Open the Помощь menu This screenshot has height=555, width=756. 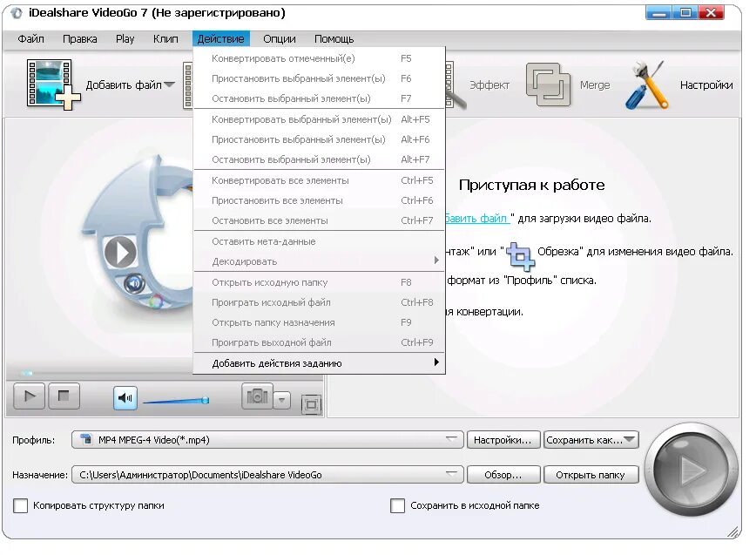pyautogui.click(x=334, y=38)
